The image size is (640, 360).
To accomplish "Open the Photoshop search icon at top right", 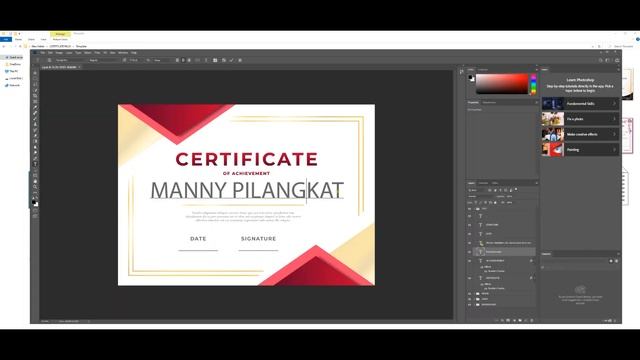I will (600, 60).
